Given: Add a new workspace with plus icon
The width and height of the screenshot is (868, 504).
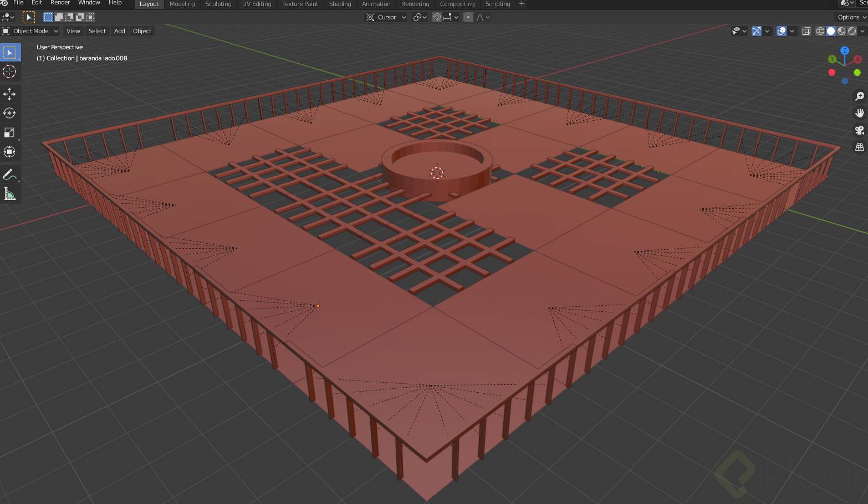Looking at the screenshot, I should 522,4.
